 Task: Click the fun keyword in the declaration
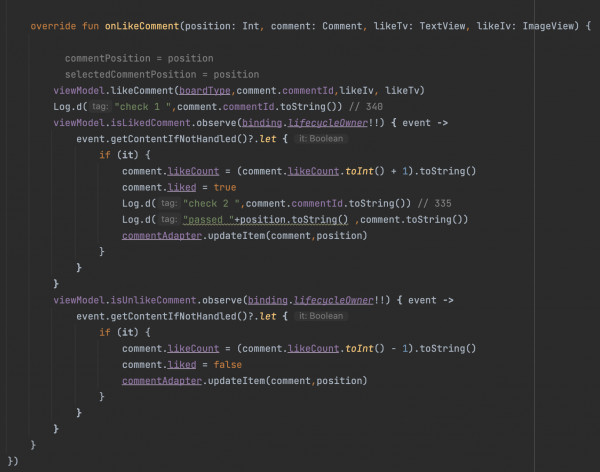[90, 26]
